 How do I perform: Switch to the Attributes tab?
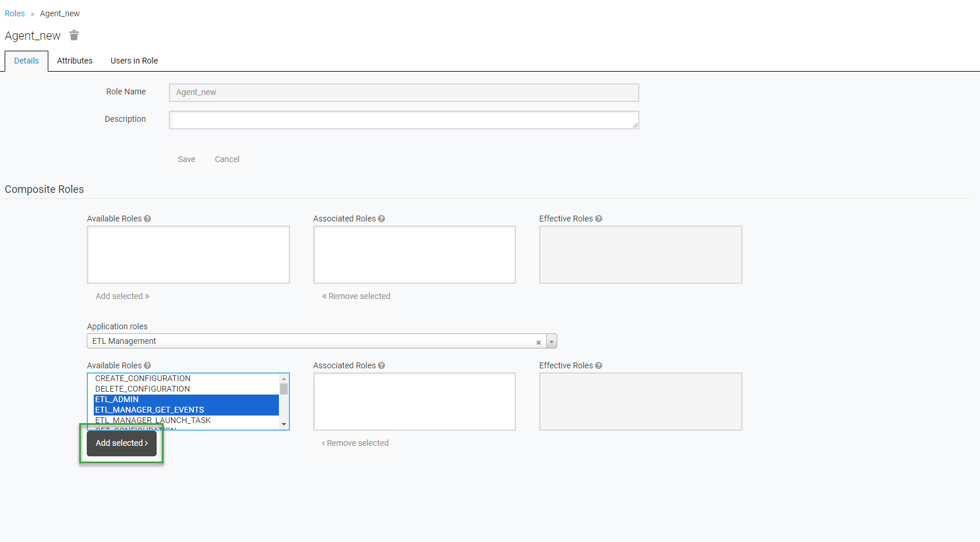[75, 61]
